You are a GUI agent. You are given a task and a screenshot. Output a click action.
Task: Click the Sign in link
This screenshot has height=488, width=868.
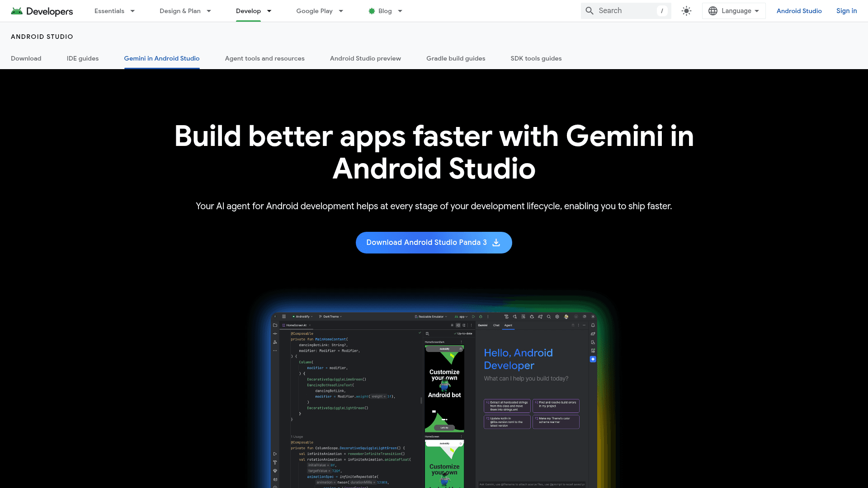coord(846,10)
